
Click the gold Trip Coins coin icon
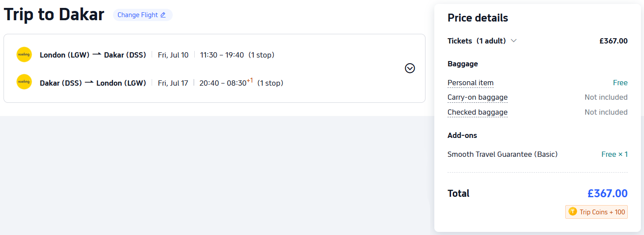point(572,212)
